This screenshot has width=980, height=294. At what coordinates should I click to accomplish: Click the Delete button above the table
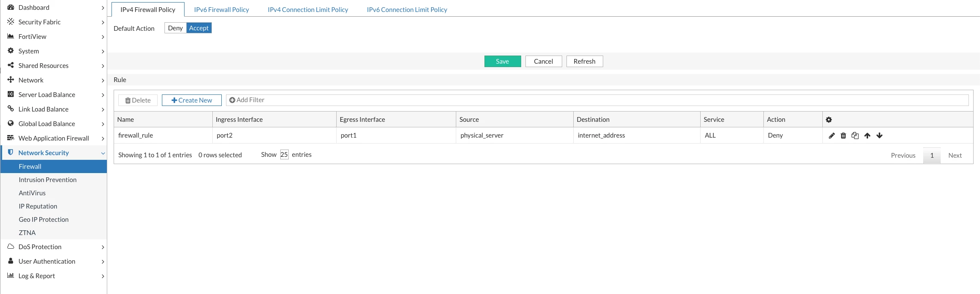[138, 100]
